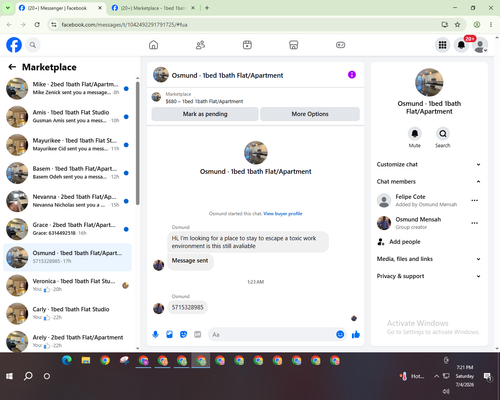
Task: Mute this chat via bell icon
Action: click(x=415, y=134)
